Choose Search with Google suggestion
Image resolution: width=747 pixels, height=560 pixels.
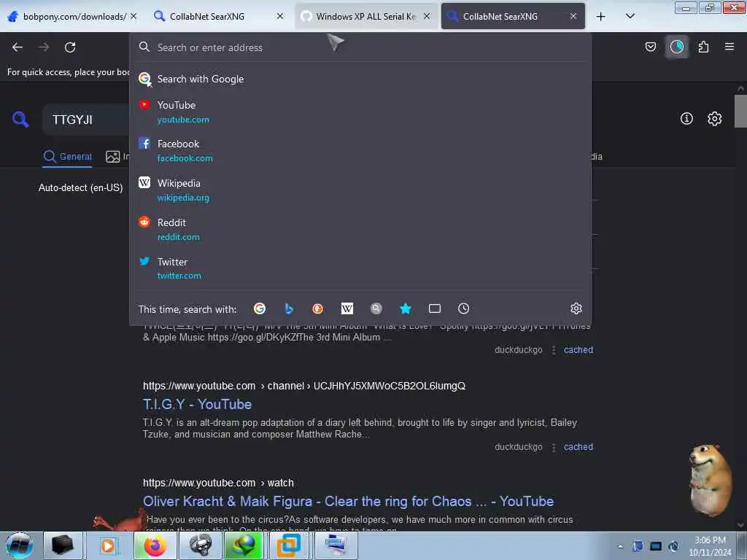pyautogui.click(x=360, y=79)
